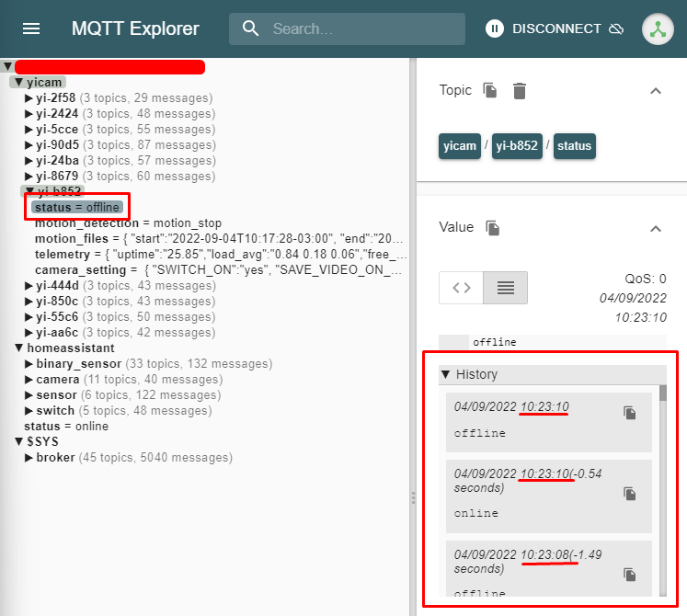The width and height of the screenshot is (687, 616).
Task: Copy the value to clipboard
Action: 492,228
